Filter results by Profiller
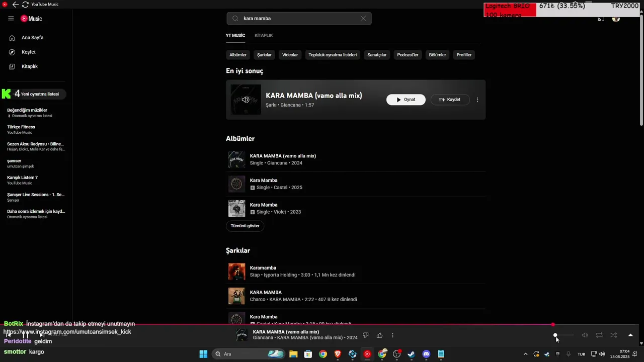The height and width of the screenshot is (362, 644). point(464,55)
